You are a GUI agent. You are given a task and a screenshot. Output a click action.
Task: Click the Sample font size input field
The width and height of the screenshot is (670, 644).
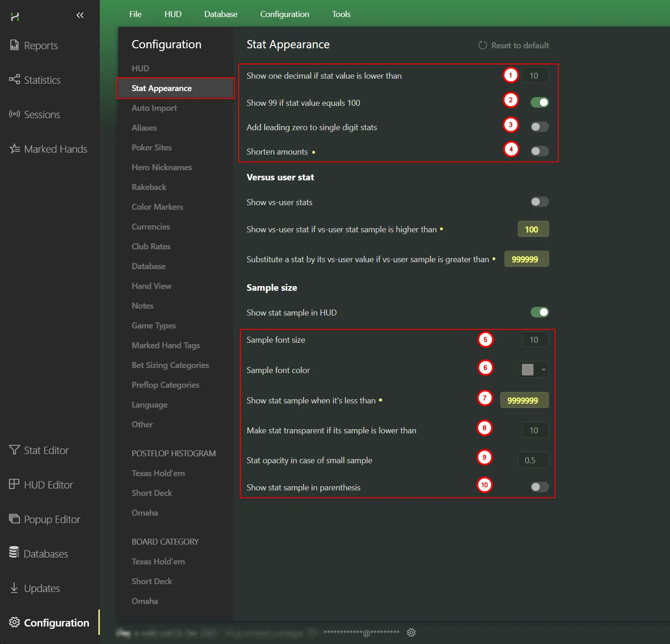535,340
